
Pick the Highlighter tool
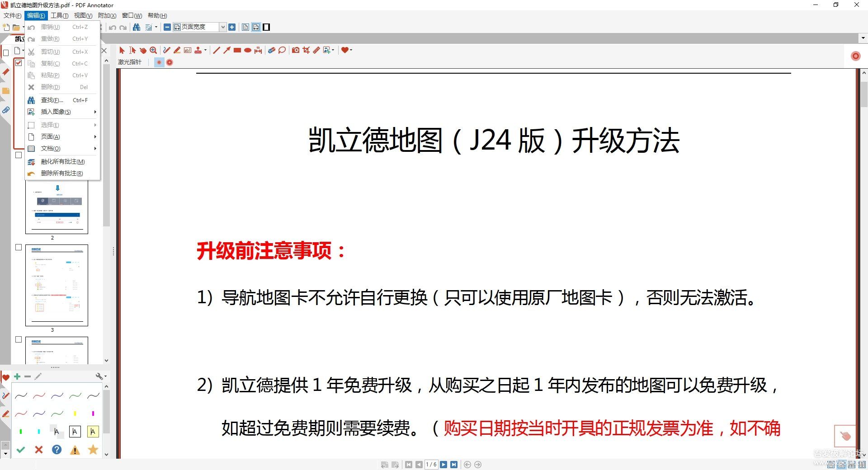click(177, 50)
